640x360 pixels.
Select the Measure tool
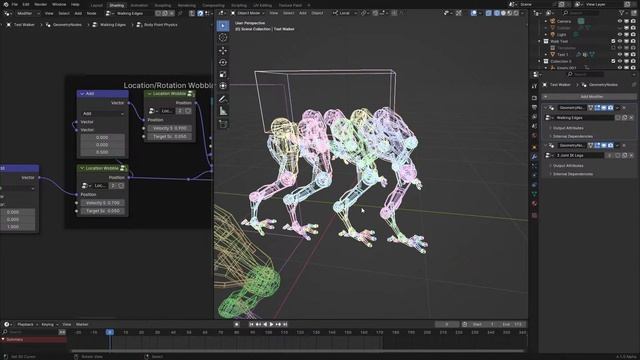[x=222, y=111]
